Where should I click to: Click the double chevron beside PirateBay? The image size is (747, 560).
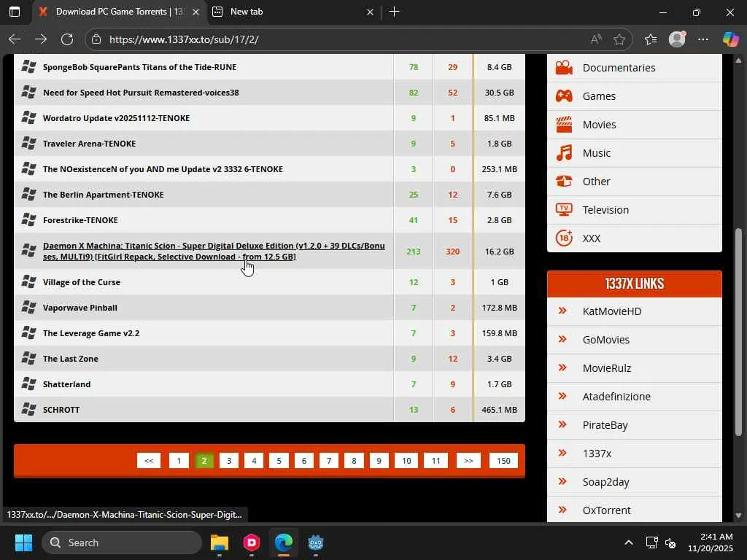(x=562, y=425)
